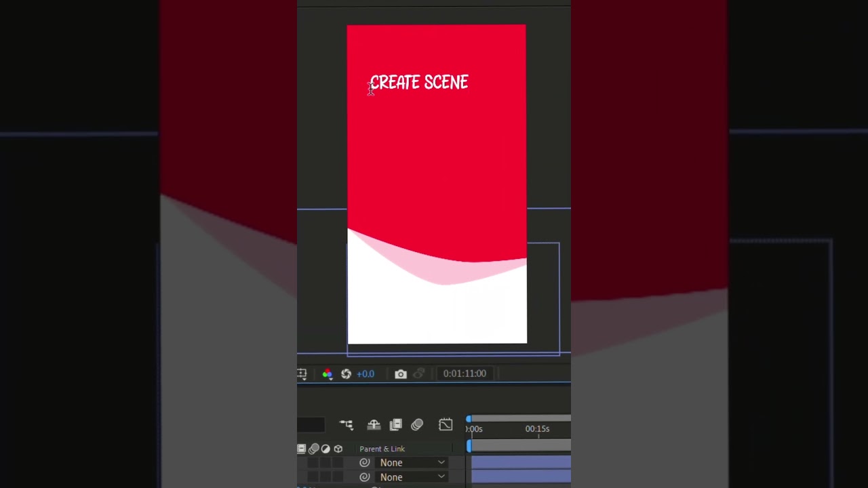Click the Motion Blur column header icon
The height and width of the screenshot is (488, 868).
pyautogui.click(x=313, y=449)
